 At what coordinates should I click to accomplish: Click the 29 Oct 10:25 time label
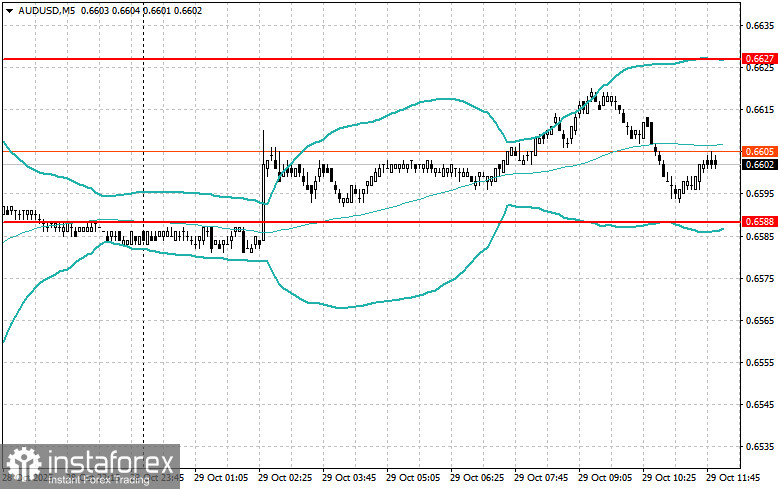[x=669, y=478]
